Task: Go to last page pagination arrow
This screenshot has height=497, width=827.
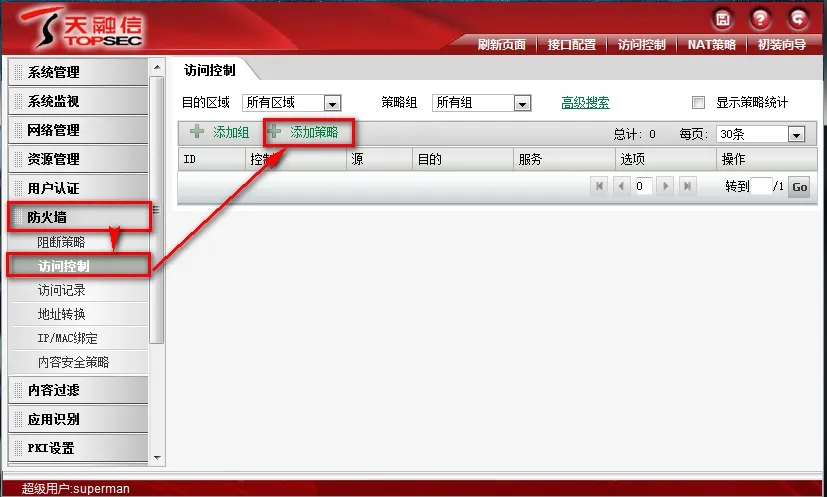Action: point(688,186)
